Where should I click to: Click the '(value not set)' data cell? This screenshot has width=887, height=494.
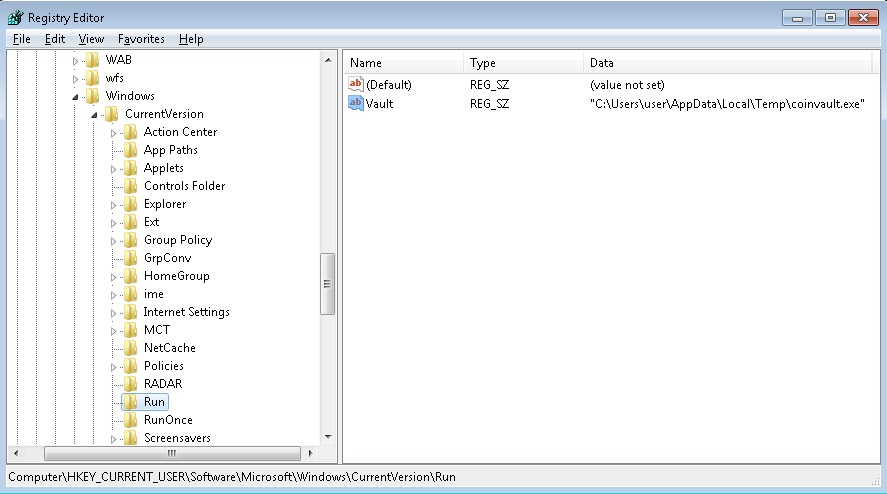coord(627,85)
